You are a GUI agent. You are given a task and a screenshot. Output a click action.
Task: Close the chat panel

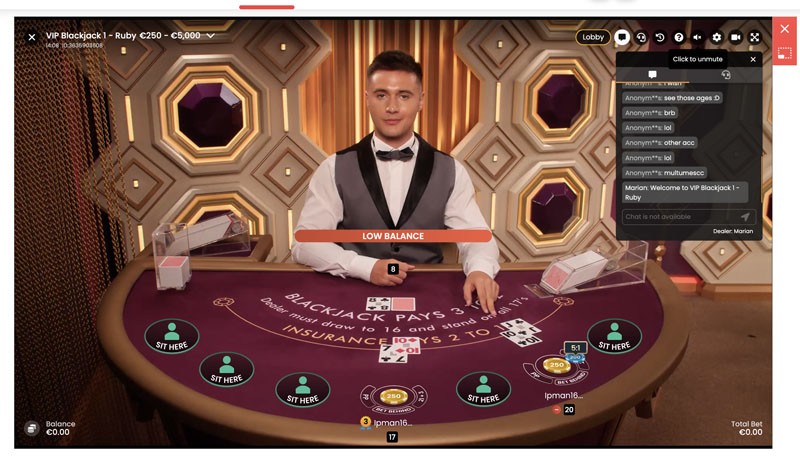coord(753,59)
